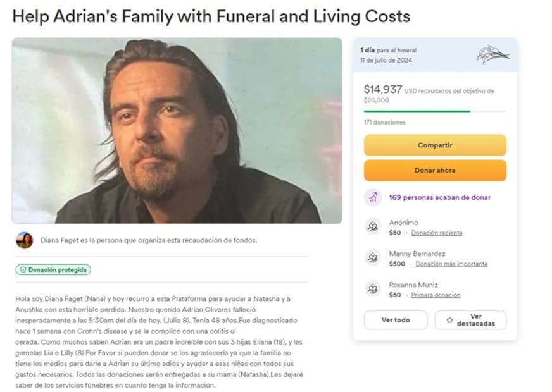552x392 pixels.
Task: Click the donor icon beside Roxanna Muniz
Action: [x=373, y=289]
